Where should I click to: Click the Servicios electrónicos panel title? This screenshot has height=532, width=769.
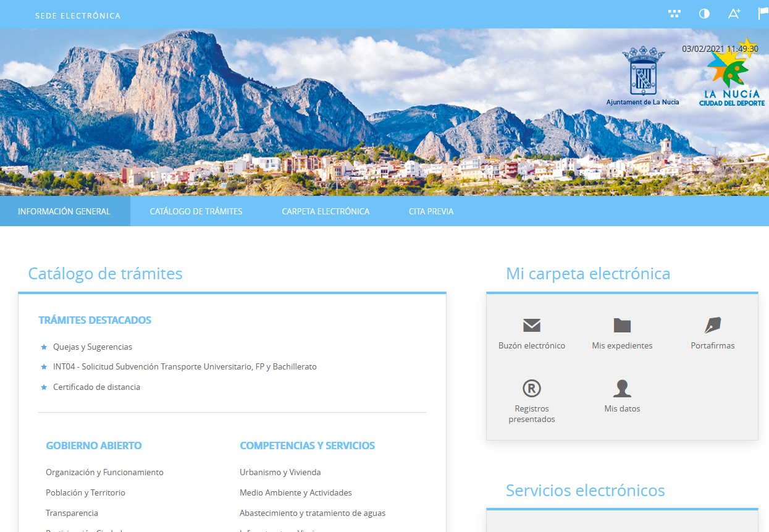point(586,491)
